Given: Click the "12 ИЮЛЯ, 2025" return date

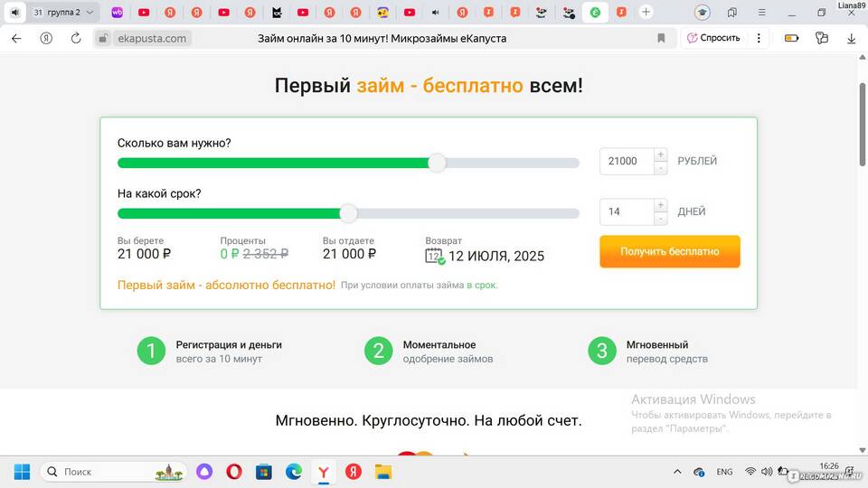Looking at the screenshot, I should click(496, 256).
